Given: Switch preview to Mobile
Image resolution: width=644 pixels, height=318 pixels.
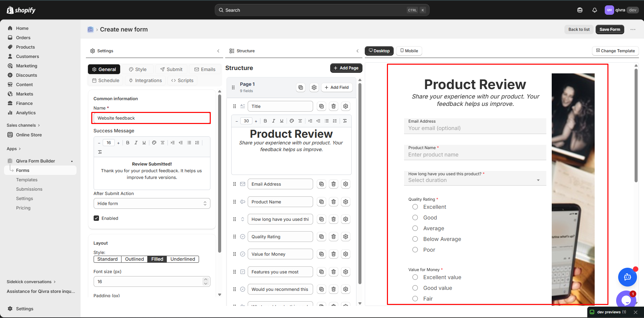Looking at the screenshot, I should (x=409, y=51).
